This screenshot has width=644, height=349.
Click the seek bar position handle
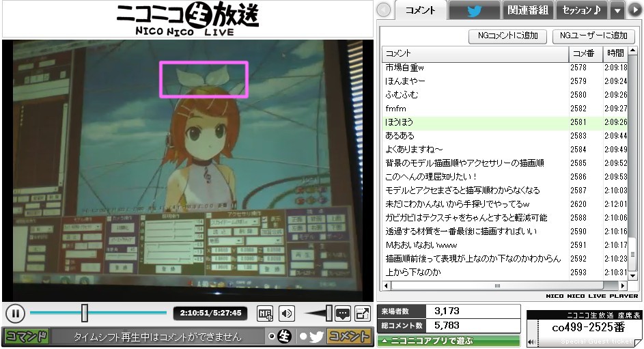tap(84, 313)
